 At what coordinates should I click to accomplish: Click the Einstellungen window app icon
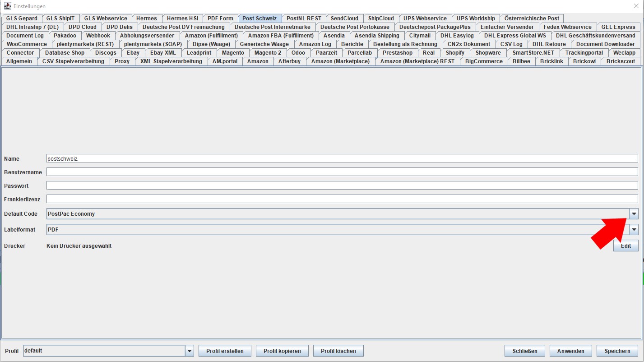7,6
